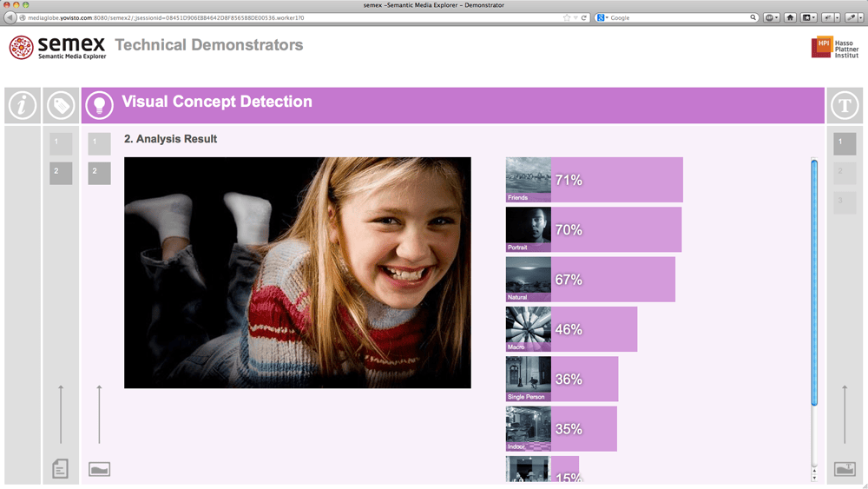
Task: Reload the page in the browser
Action: tap(584, 17)
